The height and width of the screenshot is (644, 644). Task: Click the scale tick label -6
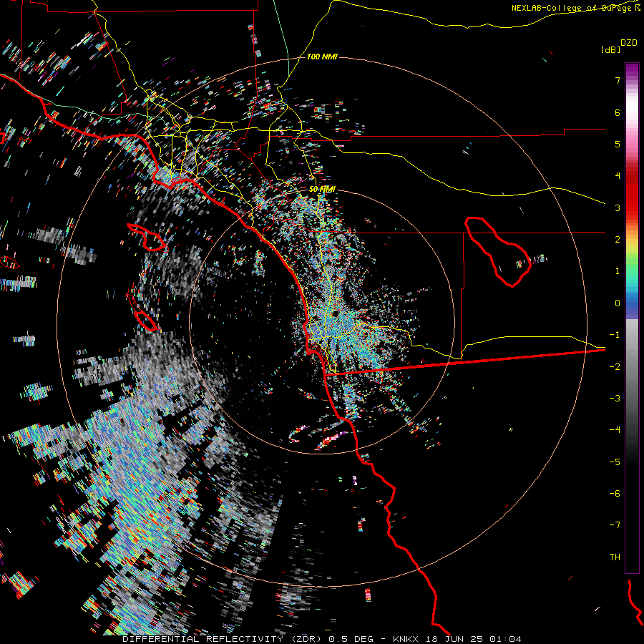[615, 494]
